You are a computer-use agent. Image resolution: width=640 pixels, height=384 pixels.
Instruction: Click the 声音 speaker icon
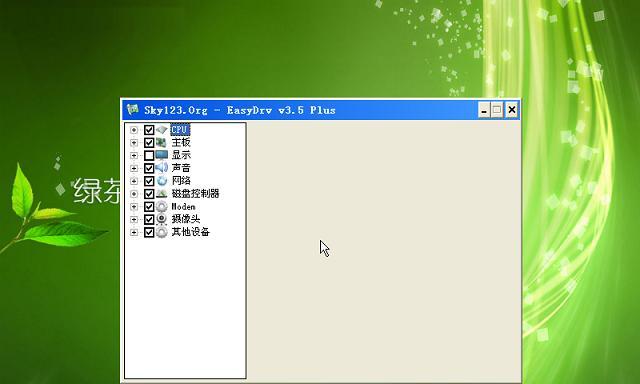162,168
